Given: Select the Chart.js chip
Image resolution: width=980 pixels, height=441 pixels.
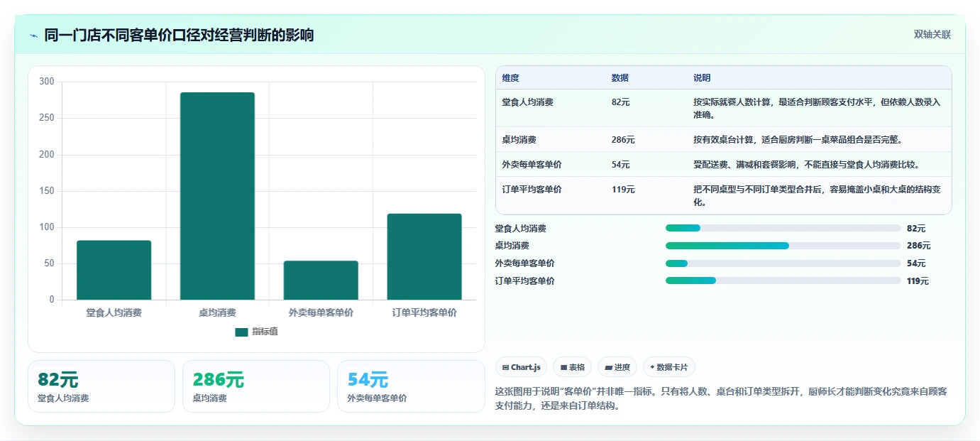Looking at the screenshot, I should (x=521, y=367).
